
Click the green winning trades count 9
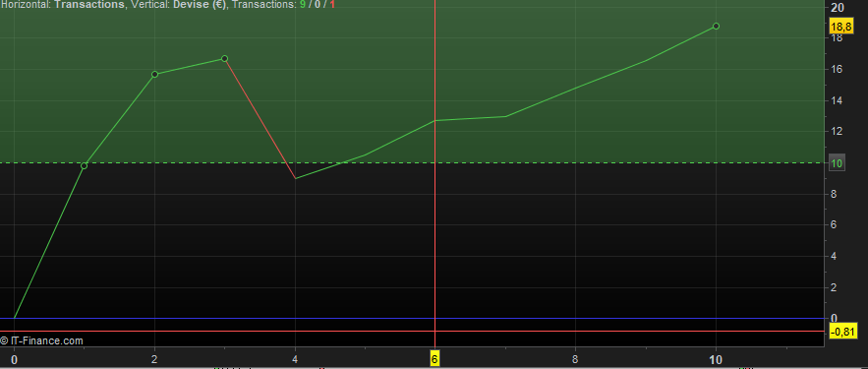tap(303, 5)
